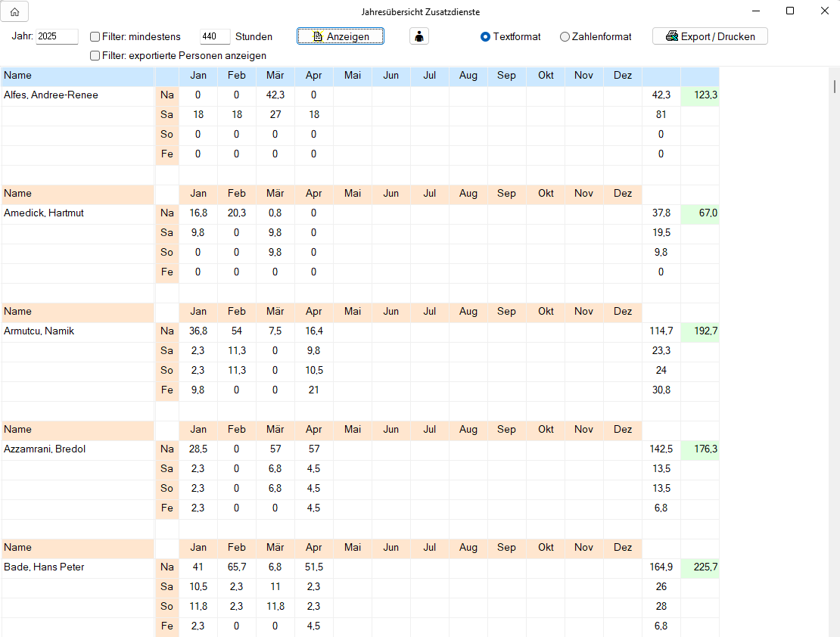Click the green total cell 123,3
The image size is (840, 637).
tap(700, 95)
